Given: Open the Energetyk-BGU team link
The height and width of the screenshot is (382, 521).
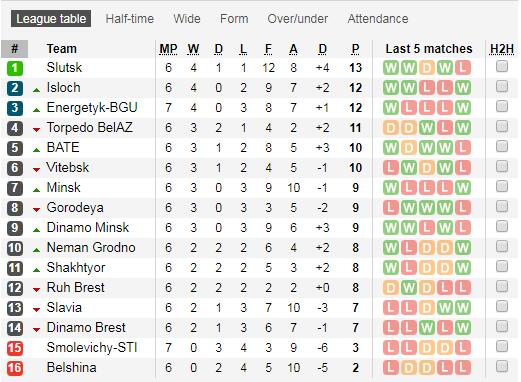Looking at the screenshot, I should pos(92,108).
